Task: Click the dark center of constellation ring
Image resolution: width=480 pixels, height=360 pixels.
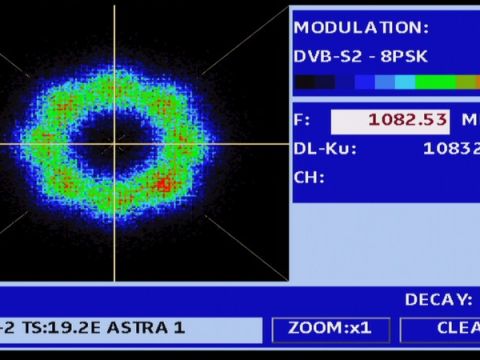Action: point(112,142)
